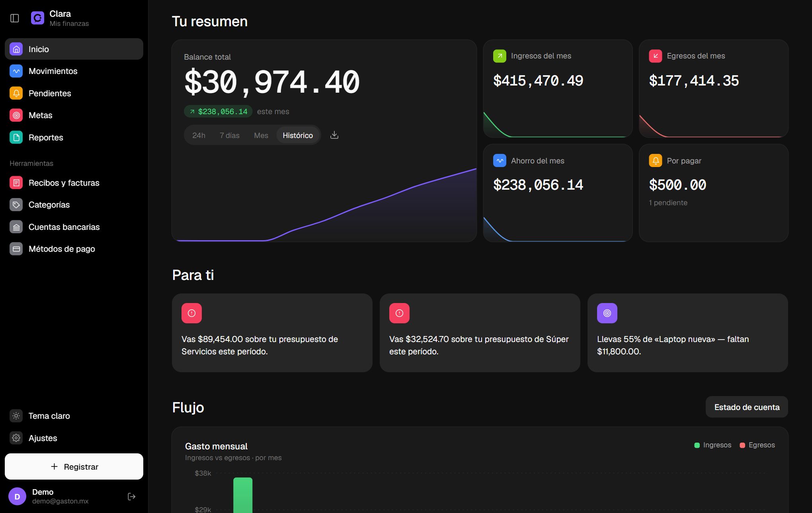Open Reportes section
Screen dimensions: 812x513
(x=74, y=138)
